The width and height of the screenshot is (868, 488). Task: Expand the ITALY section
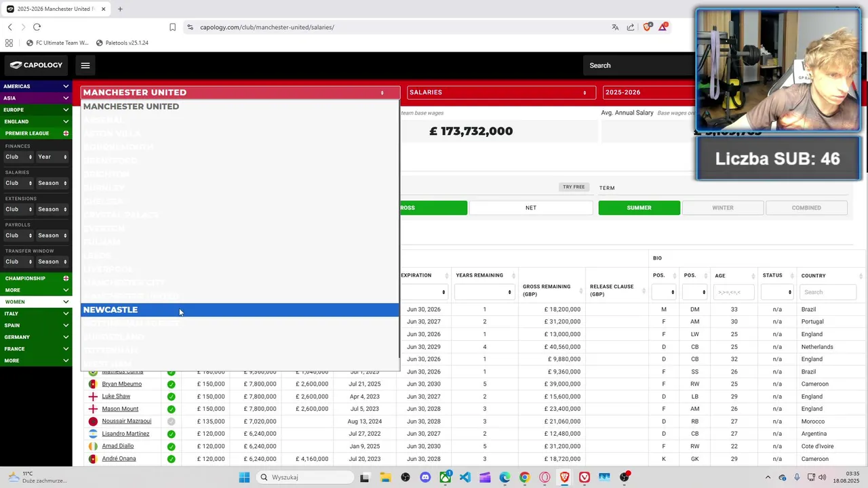pyautogui.click(x=36, y=314)
